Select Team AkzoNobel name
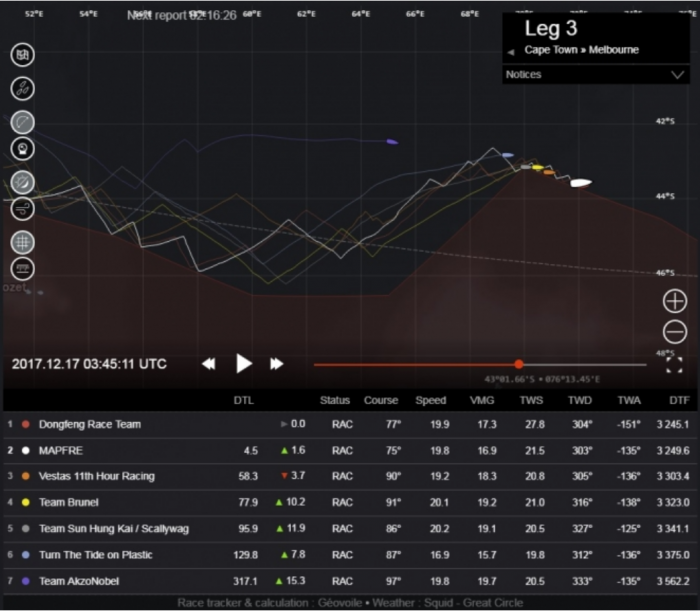Viewport: 700px width, 611px height. tap(79, 581)
